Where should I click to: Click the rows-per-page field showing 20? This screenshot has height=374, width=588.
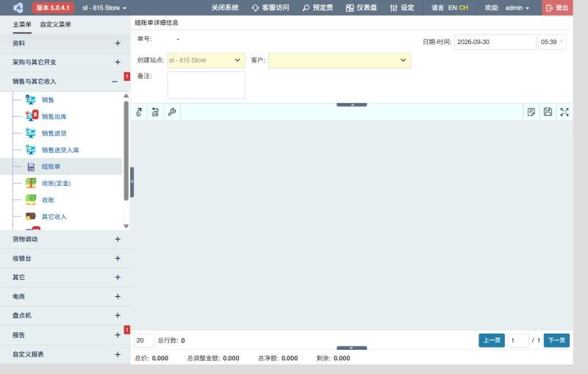pos(143,340)
